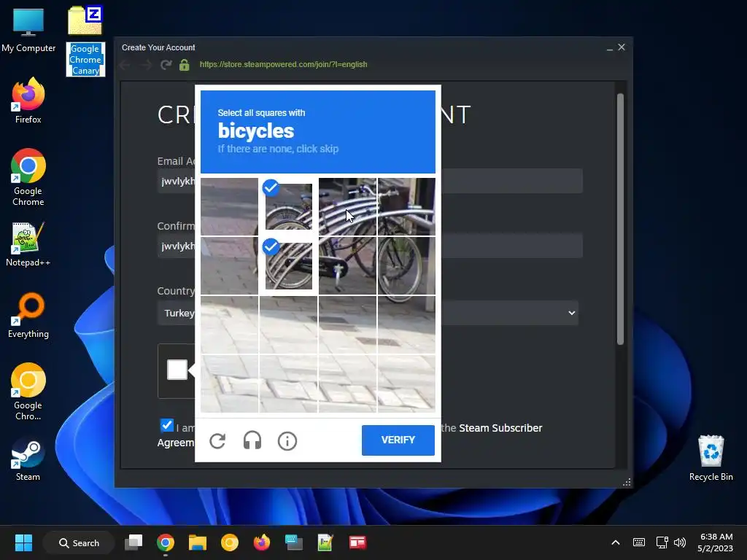Open Chrome Canary from the taskbar
Image resolution: width=747 pixels, height=560 pixels.
pos(230,542)
